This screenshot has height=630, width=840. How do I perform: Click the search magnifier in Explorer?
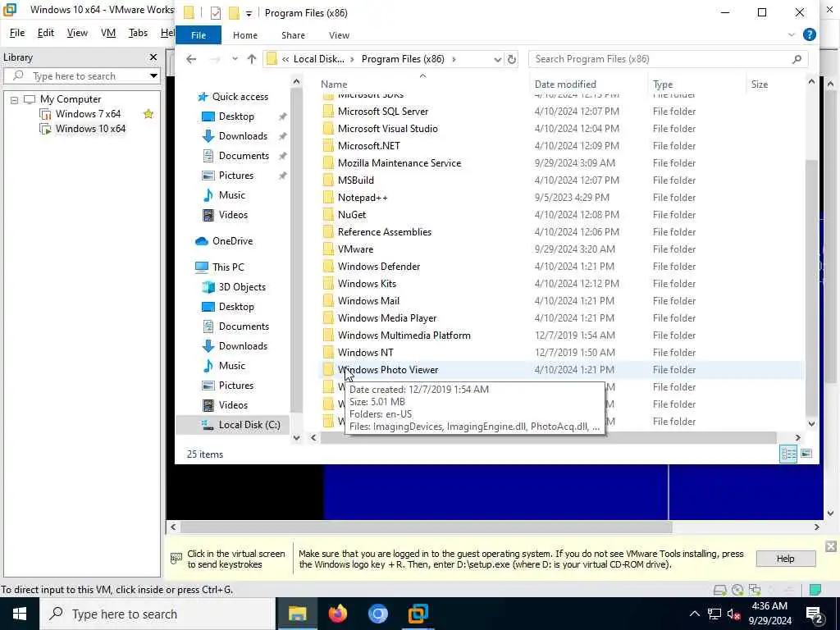(797, 59)
